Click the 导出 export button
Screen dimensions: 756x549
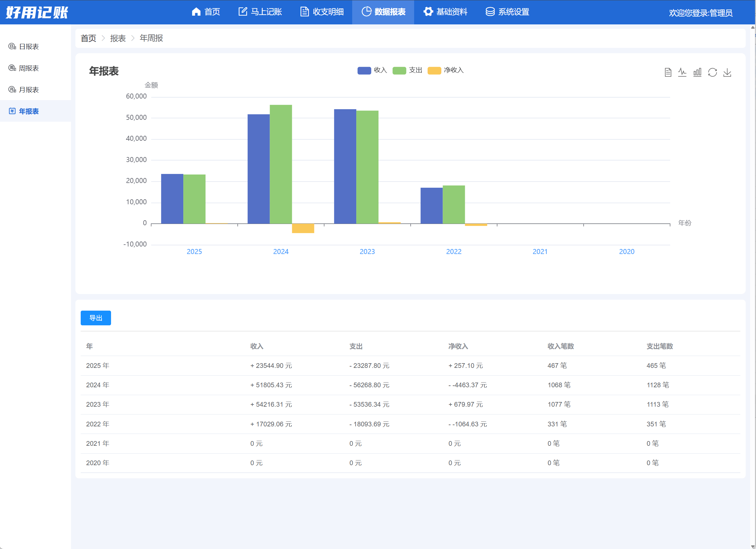click(x=96, y=318)
